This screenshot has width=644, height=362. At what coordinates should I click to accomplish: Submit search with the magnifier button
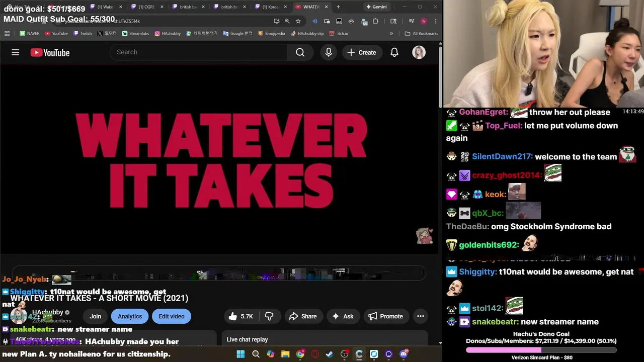tap(300, 52)
